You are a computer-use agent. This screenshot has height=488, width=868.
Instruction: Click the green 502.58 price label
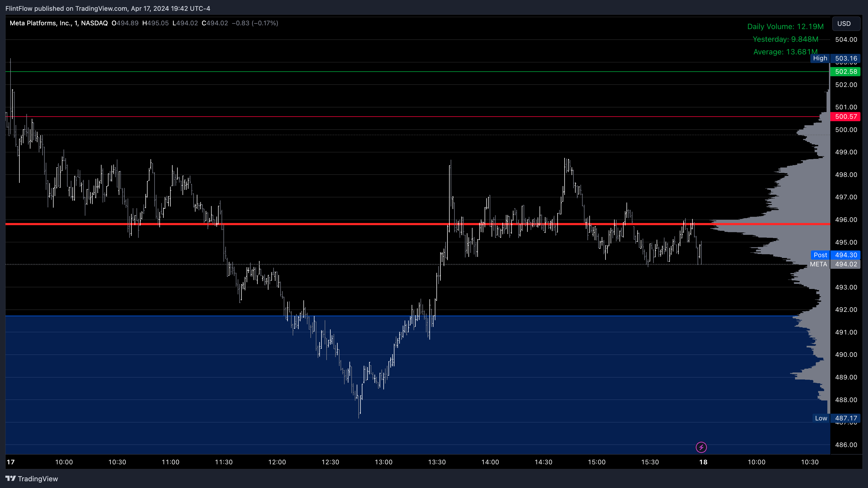845,71
